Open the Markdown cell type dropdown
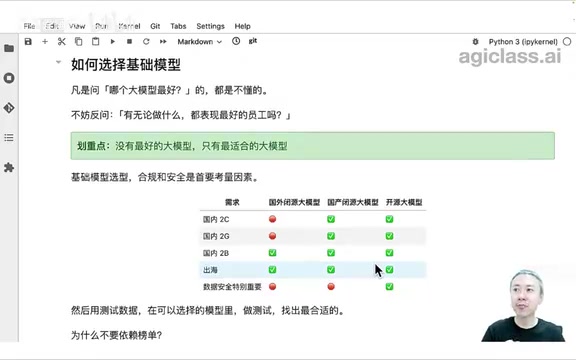This screenshot has height=360, width=576. click(x=199, y=42)
